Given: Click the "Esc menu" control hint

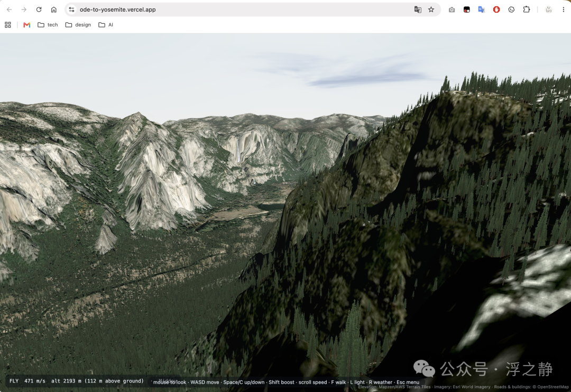Looking at the screenshot, I should [x=408, y=382].
